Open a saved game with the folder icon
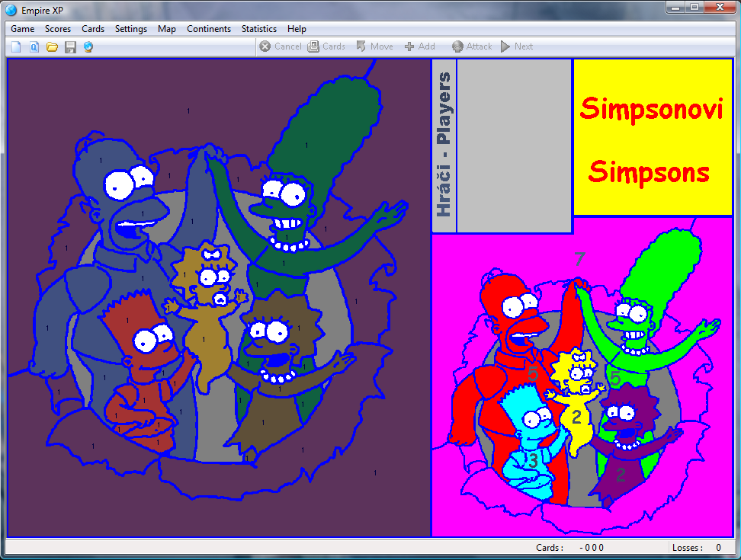This screenshot has width=741, height=560. [x=52, y=46]
